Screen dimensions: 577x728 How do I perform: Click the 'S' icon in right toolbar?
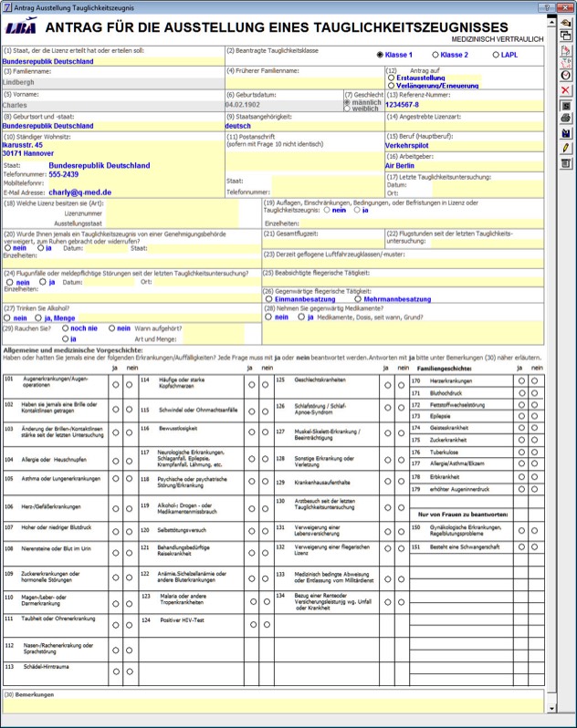[566, 105]
